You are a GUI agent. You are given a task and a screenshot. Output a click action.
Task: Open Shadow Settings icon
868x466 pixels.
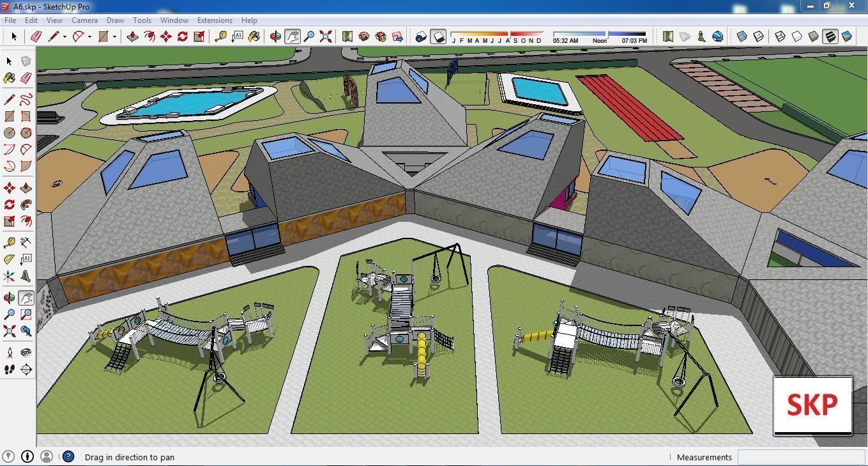coord(421,36)
